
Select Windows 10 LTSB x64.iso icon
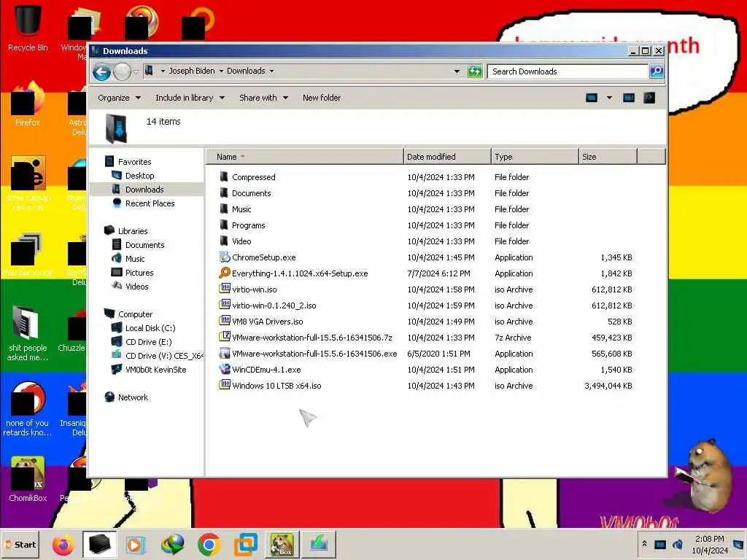coord(225,385)
